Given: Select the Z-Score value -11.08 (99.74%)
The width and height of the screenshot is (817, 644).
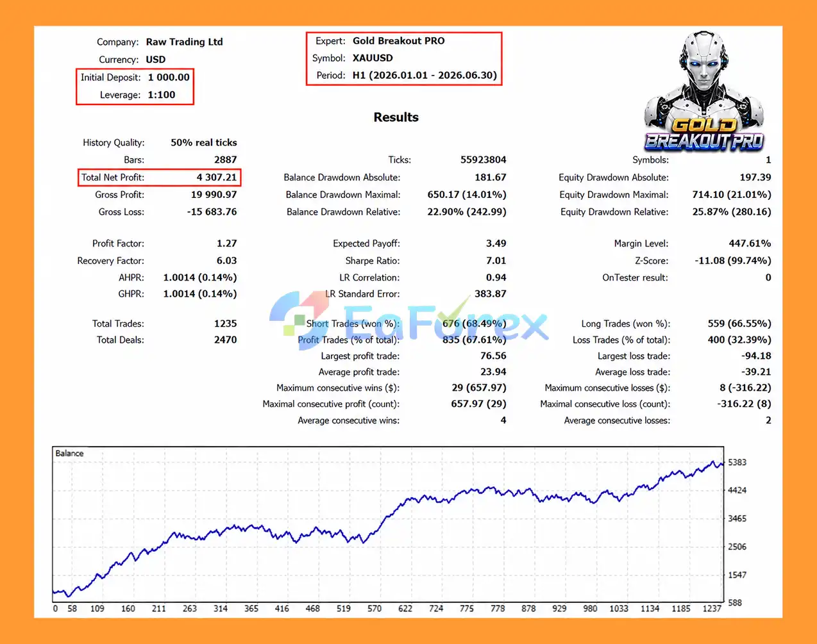Looking at the screenshot, I should 733,261.
